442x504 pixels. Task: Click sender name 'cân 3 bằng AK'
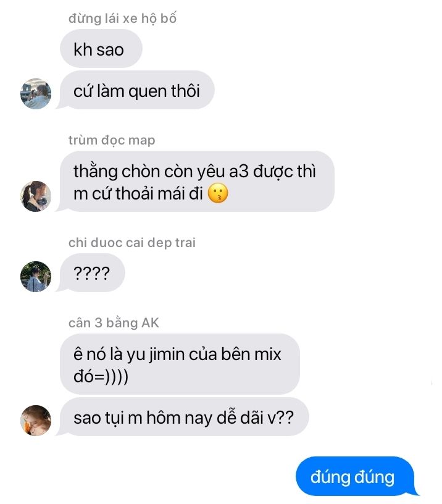click(114, 322)
